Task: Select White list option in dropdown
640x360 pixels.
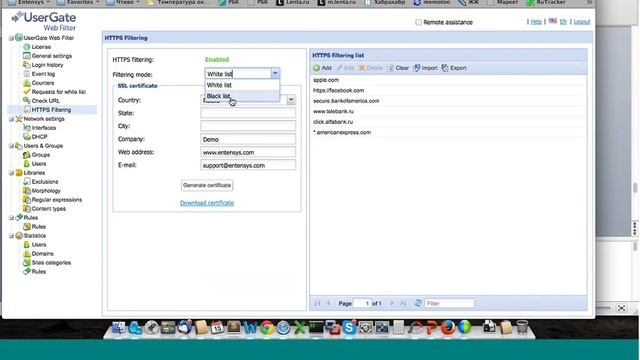Action: (x=242, y=85)
